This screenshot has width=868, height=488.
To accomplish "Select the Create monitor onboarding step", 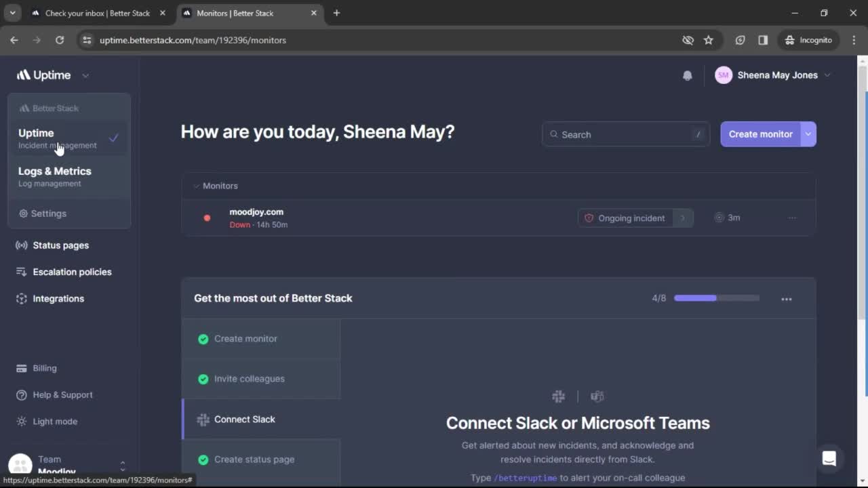I will point(261,339).
